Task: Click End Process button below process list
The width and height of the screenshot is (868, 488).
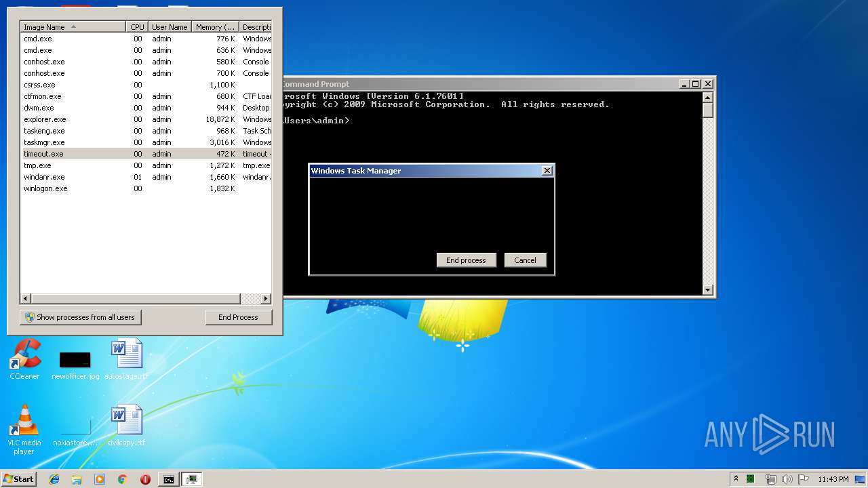Action: [238, 317]
